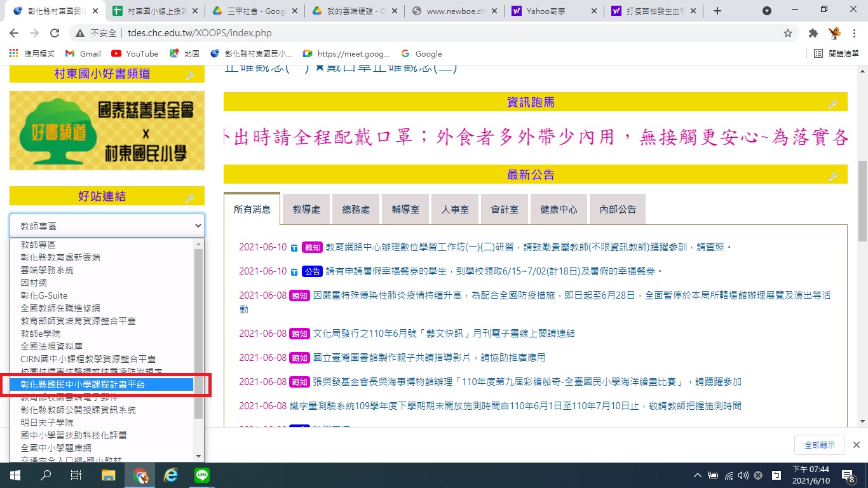This screenshot has width=868, height=488.
Task: Switch to the 總務處 tab
Action: point(356,209)
